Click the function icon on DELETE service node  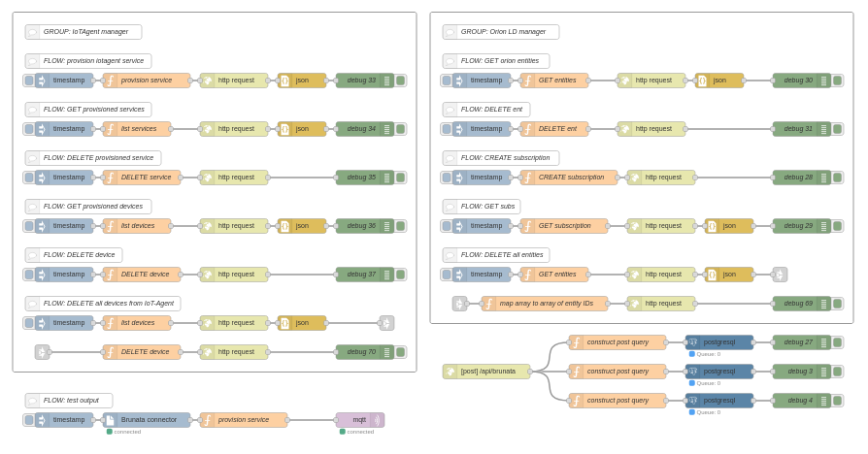[110, 178]
